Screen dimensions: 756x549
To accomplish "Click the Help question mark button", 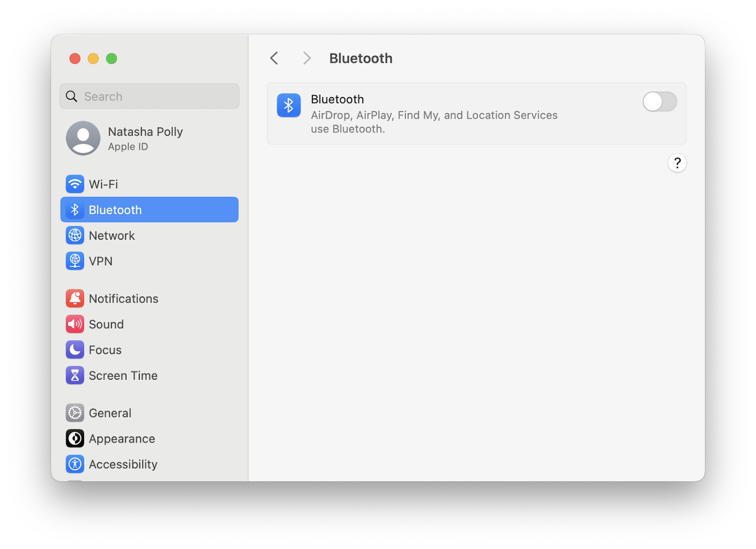I will (677, 163).
